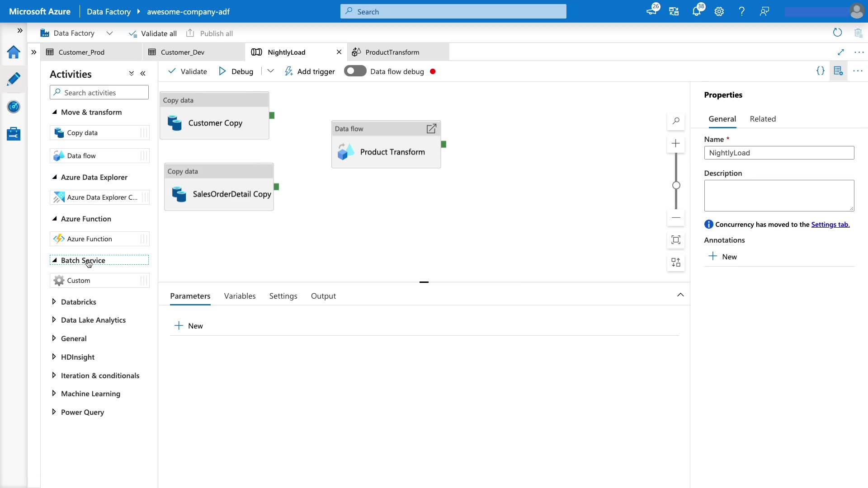Click the auto align layout icon
This screenshot has width=868, height=488.
click(676, 263)
